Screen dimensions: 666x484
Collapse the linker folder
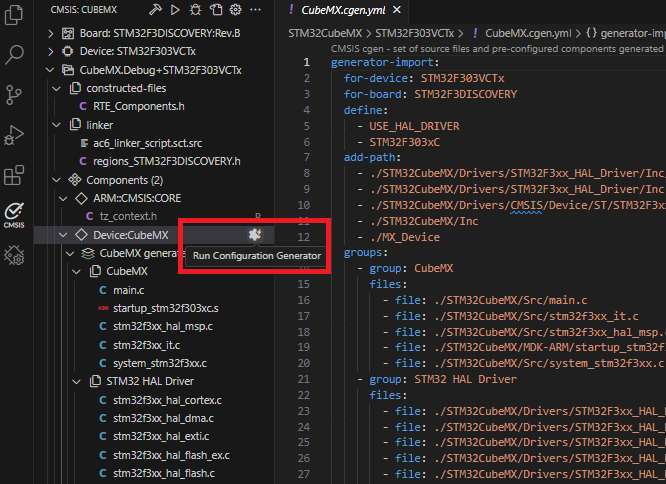click(56, 125)
